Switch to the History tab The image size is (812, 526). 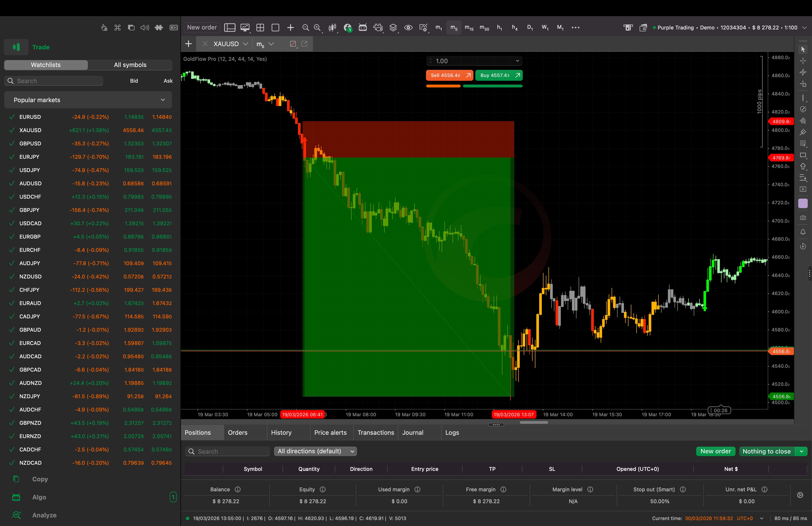pos(281,432)
